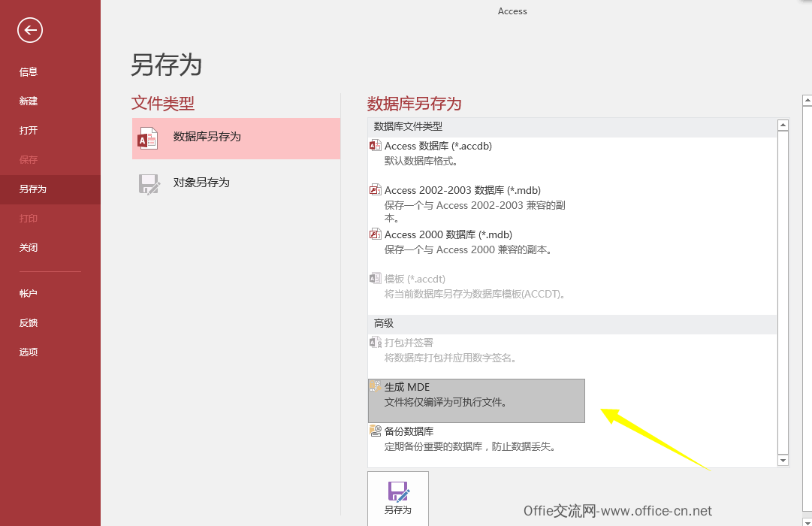This screenshot has width=812, height=526.
Task: Click the 高级 section header
Action: pos(572,323)
